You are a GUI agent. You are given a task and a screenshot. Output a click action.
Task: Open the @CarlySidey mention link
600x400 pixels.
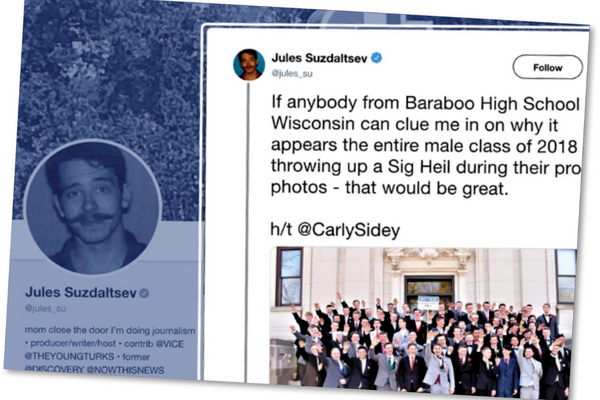pyautogui.click(x=349, y=230)
